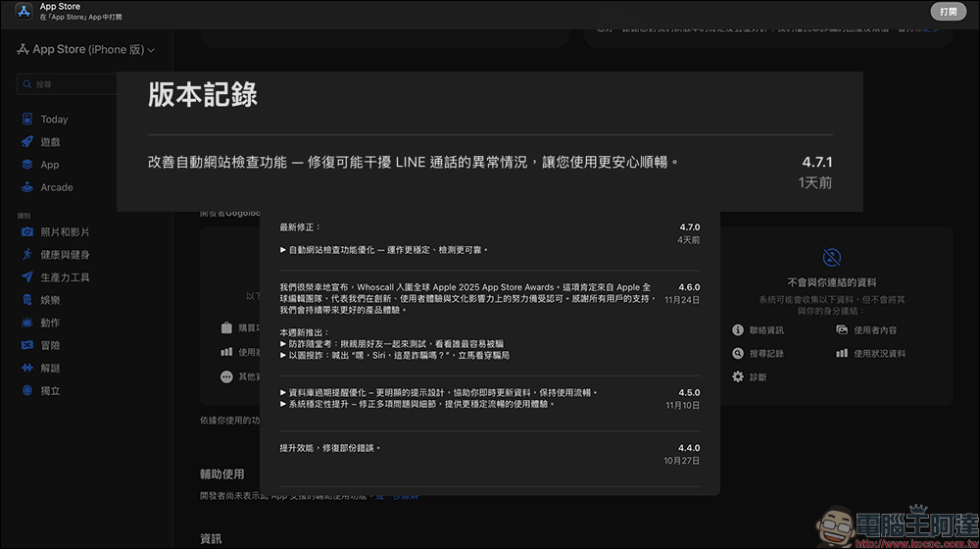Click the 娛樂 popcorn icon
Viewport: 980px width, 549px height.
pos(26,300)
